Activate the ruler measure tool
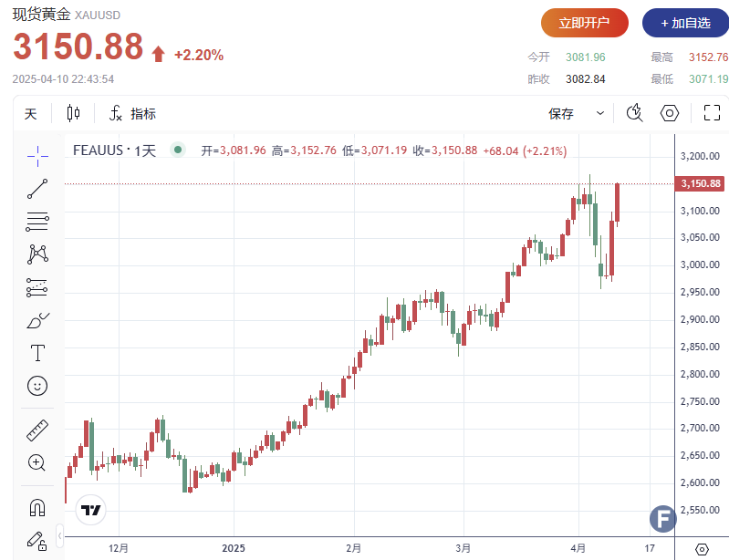 click(x=37, y=430)
